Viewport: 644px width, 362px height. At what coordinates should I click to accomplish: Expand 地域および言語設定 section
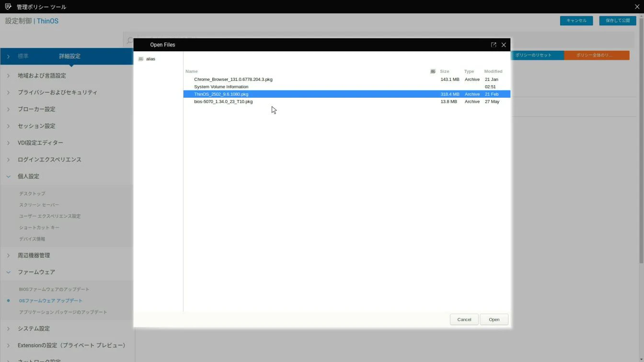8,76
